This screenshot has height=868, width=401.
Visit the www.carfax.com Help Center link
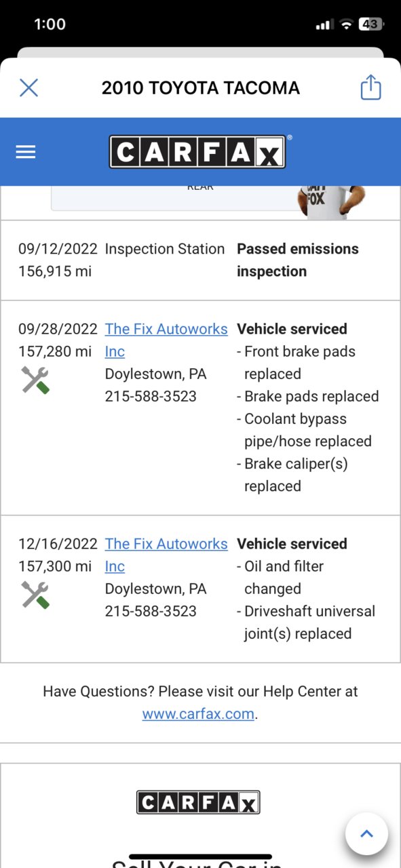tap(198, 714)
